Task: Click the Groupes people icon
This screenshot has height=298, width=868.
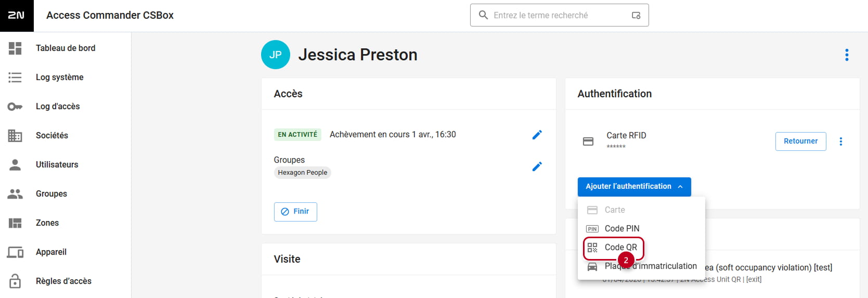Action: (x=15, y=194)
